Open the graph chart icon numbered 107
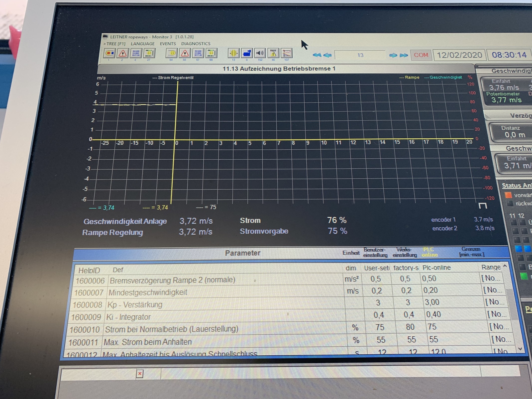This screenshot has width=532, height=399. pyautogui.click(x=286, y=53)
